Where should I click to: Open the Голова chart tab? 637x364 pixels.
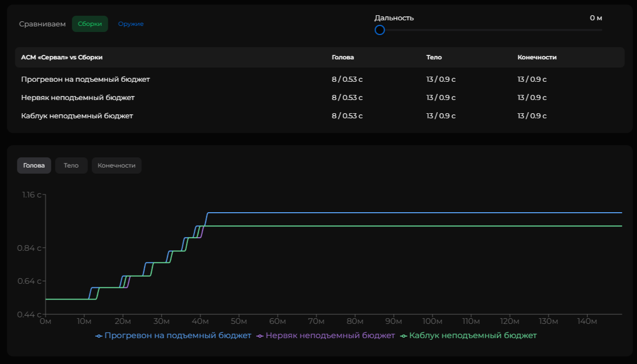[x=34, y=166]
